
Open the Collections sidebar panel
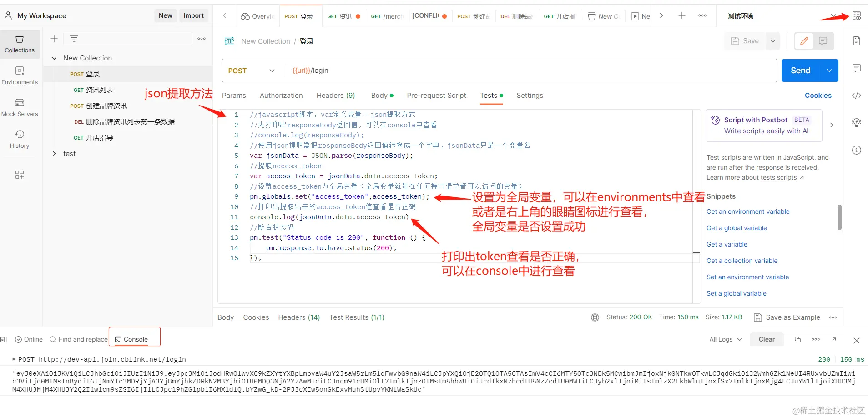[x=20, y=44]
